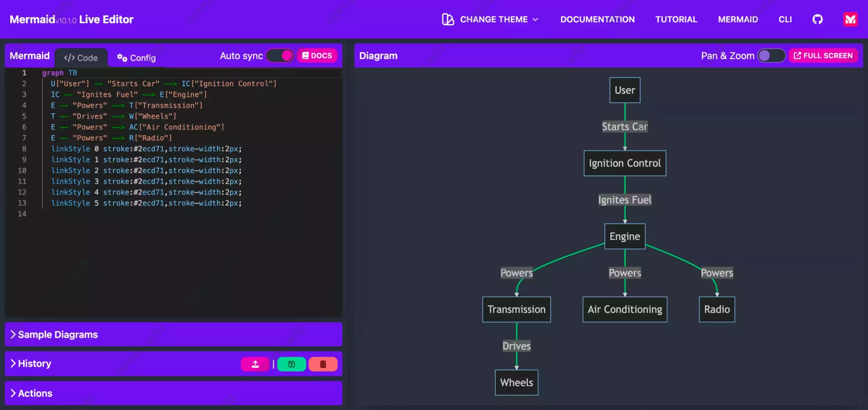The width and height of the screenshot is (868, 410).
Task: Click the DOCS button
Action: tap(317, 56)
